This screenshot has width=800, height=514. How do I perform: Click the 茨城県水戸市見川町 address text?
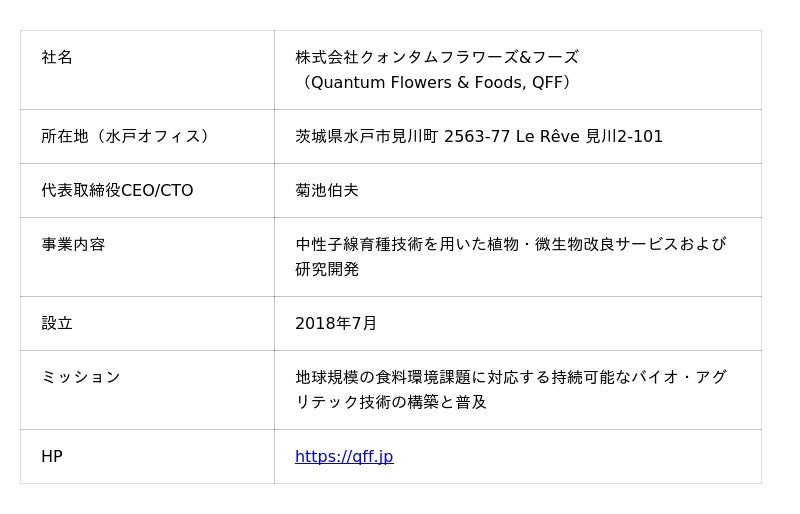(x=366, y=137)
